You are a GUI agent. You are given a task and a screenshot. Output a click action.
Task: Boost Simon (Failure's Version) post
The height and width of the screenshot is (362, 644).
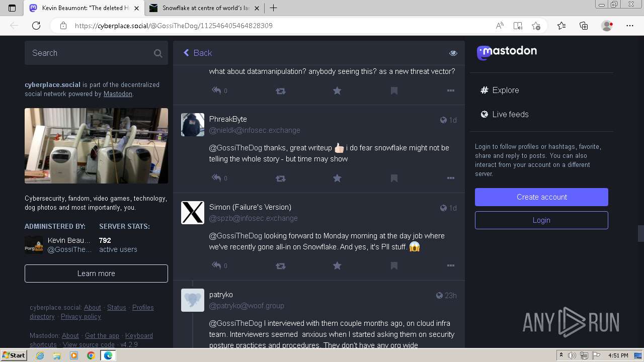[281, 265]
